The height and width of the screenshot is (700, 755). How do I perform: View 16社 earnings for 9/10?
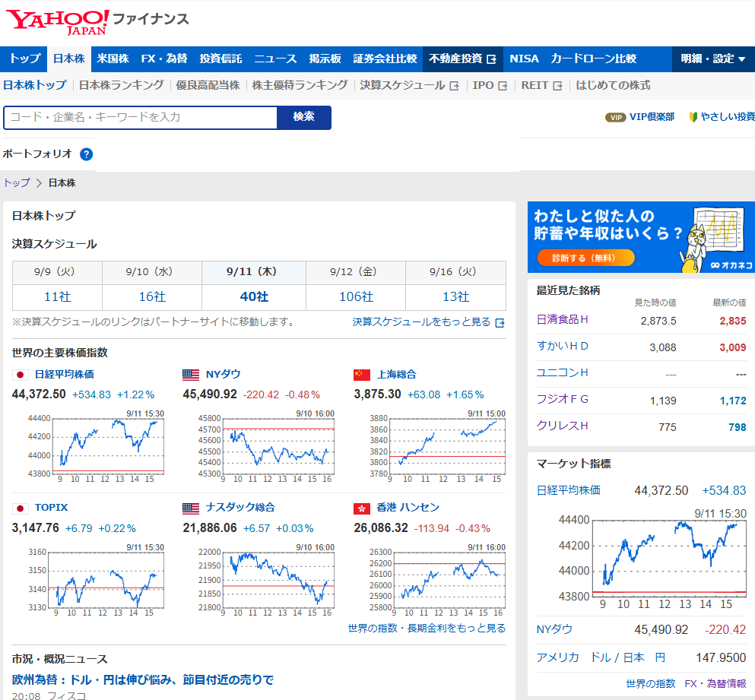click(x=152, y=296)
